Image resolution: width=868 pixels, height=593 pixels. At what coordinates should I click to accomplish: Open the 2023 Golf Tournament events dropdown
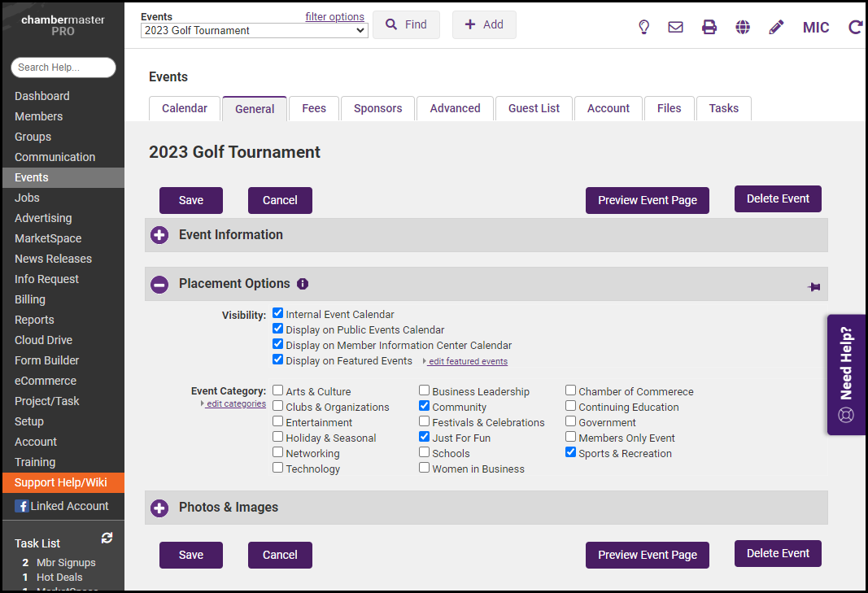click(x=254, y=30)
